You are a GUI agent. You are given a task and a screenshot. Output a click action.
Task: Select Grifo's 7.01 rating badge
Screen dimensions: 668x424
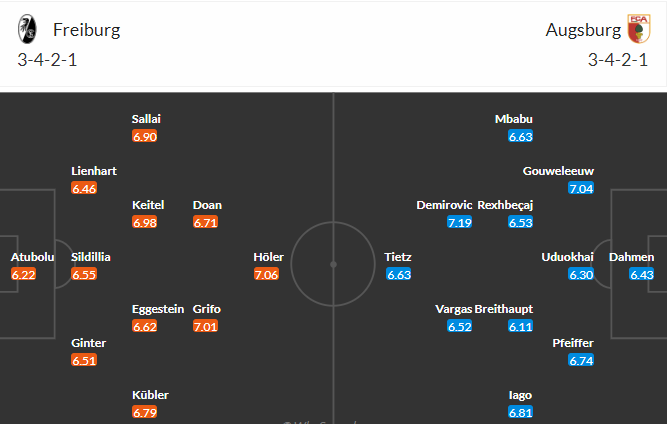point(205,326)
